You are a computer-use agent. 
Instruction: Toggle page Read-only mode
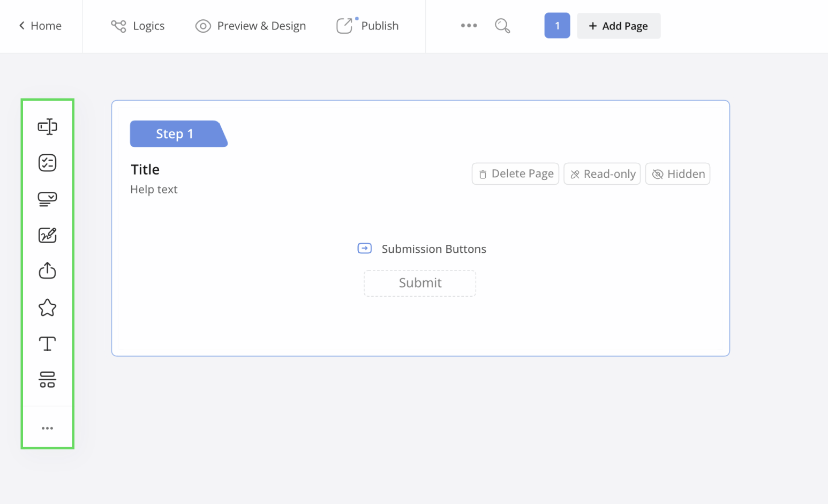pos(602,174)
